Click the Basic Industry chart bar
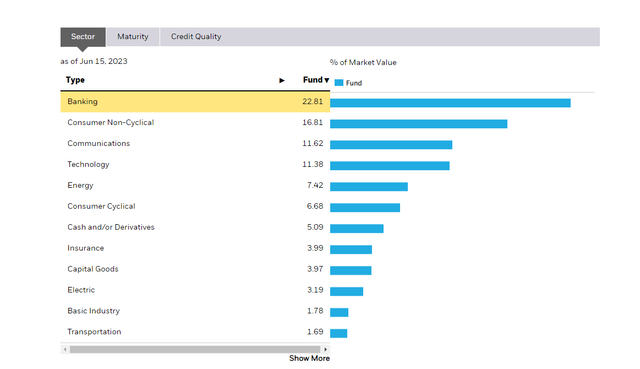Screen dimensions: 640x369 click(x=339, y=312)
